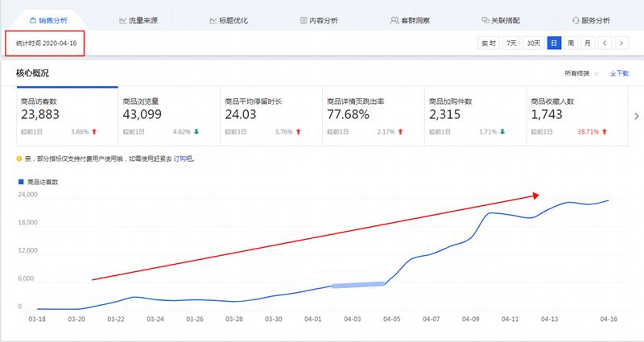Click the yellow notice info icon
Screen dimensions: 644x342
point(19,159)
